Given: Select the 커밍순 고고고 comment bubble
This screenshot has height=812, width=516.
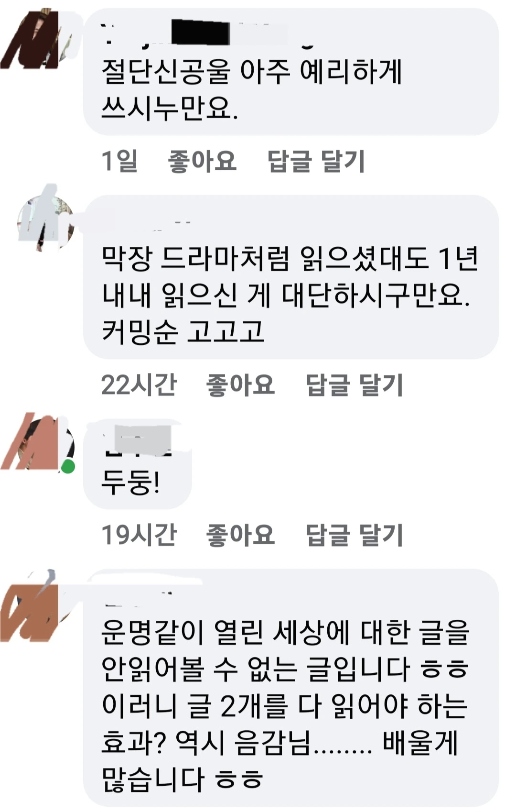Looking at the screenshot, I should pos(291,277).
